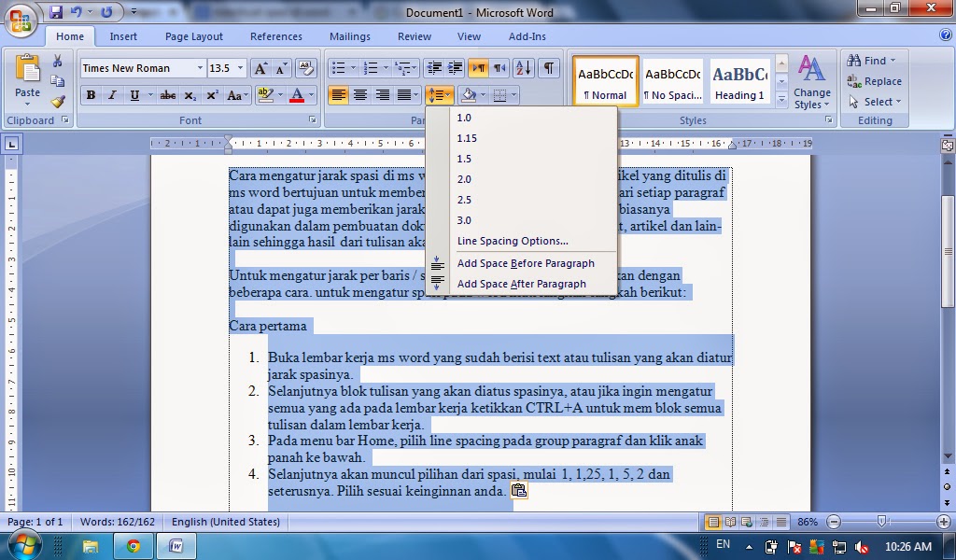Apply superscript formatting
This screenshot has height=560, width=956.
(212, 95)
